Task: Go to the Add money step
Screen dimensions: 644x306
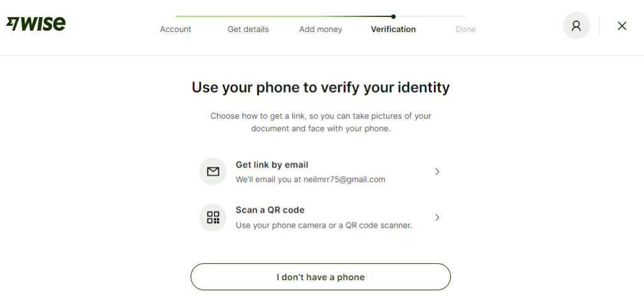Action: [x=321, y=29]
